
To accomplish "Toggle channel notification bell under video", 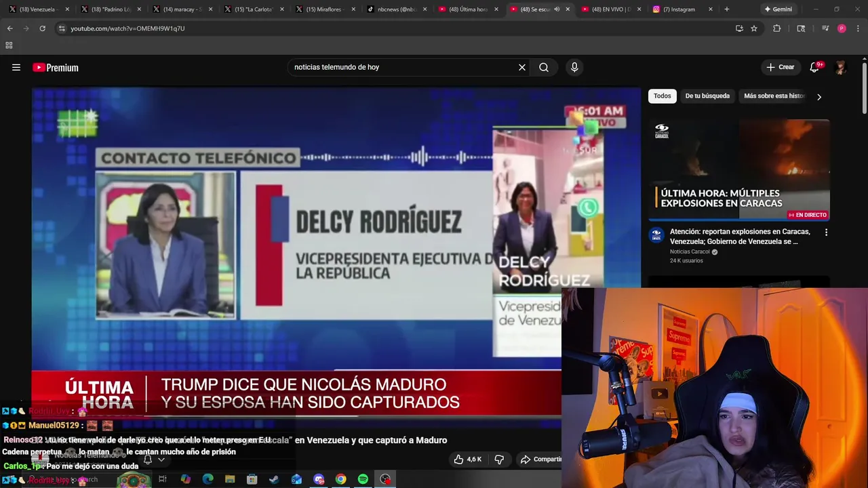I will (x=148, y=460).
